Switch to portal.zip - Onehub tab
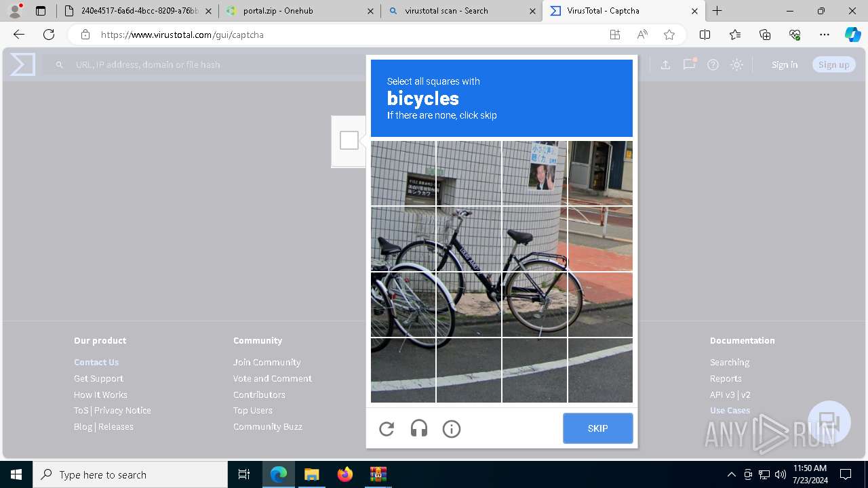 (x=299, y=11)
